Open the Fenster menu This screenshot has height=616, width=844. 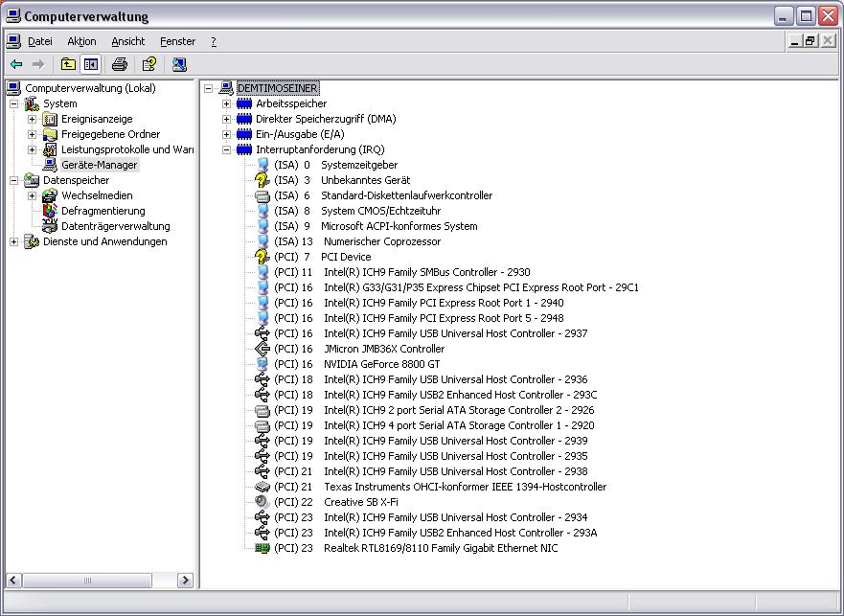tap(177, 41)
